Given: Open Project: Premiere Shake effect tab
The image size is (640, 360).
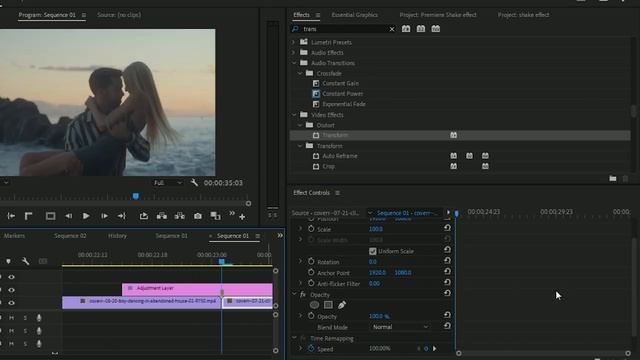Looking at the screenshot, I should (438, 15).
